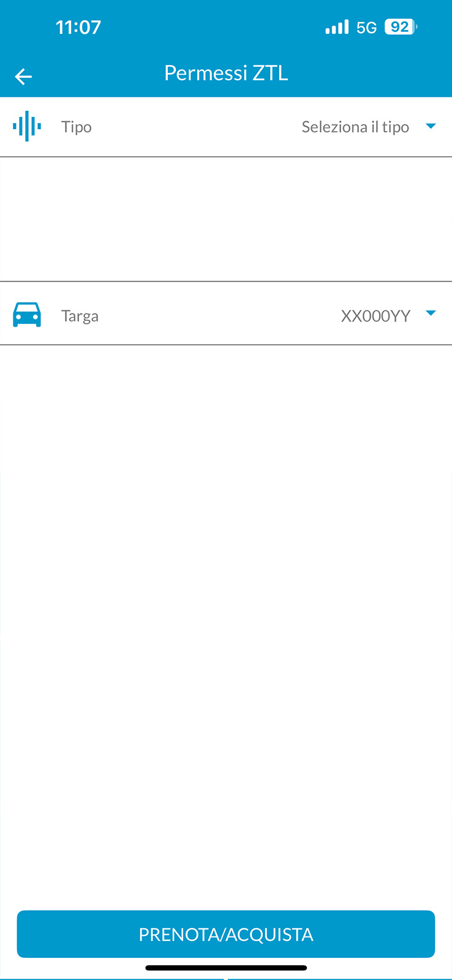Tap the blank space between Targa and XX000YY
452x980 pixels.
coord(219,316)
